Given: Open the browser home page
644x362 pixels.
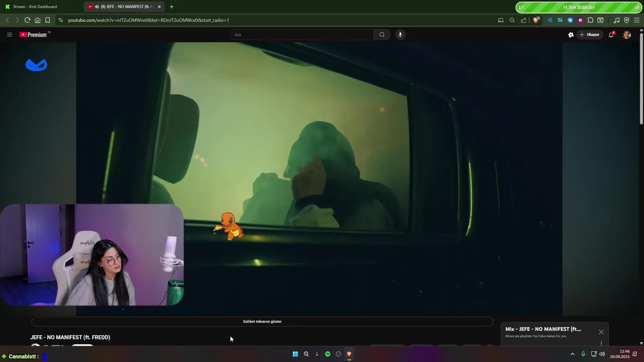Looking at the screenshot, I should [x=37, y=20].
